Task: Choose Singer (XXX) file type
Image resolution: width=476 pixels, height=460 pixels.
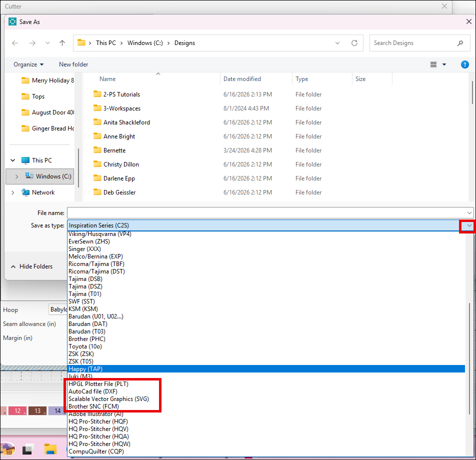Action: (x=84, y=249)
